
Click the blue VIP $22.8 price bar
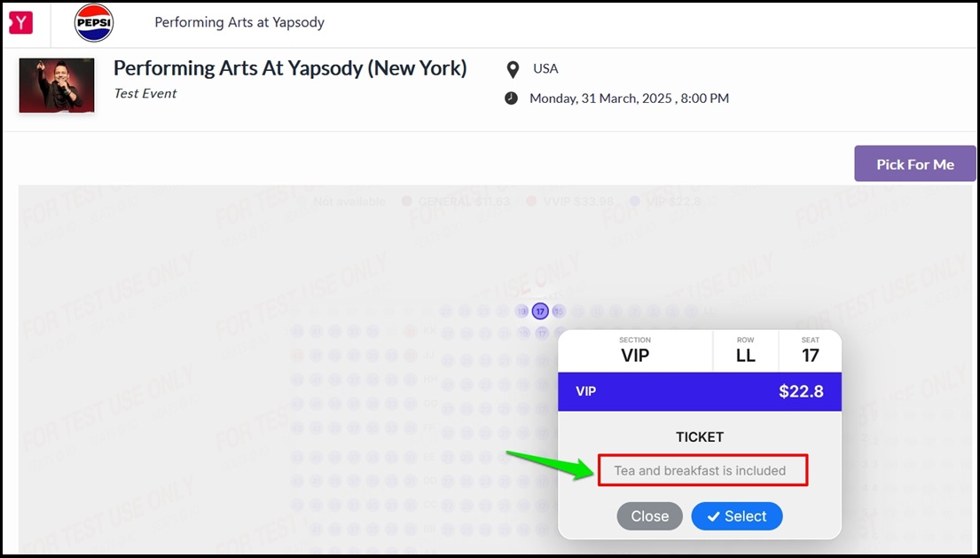(700, 392)
